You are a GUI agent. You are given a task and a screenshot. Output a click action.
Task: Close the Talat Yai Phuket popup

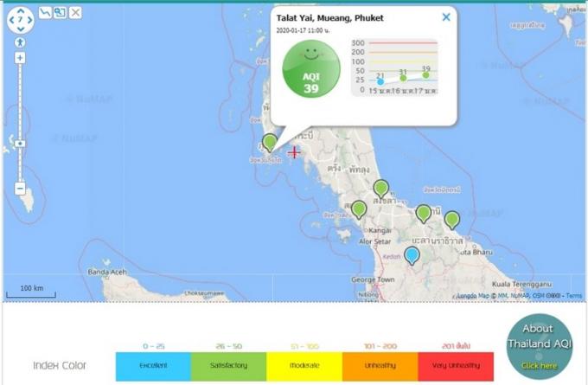coord(446,17)
